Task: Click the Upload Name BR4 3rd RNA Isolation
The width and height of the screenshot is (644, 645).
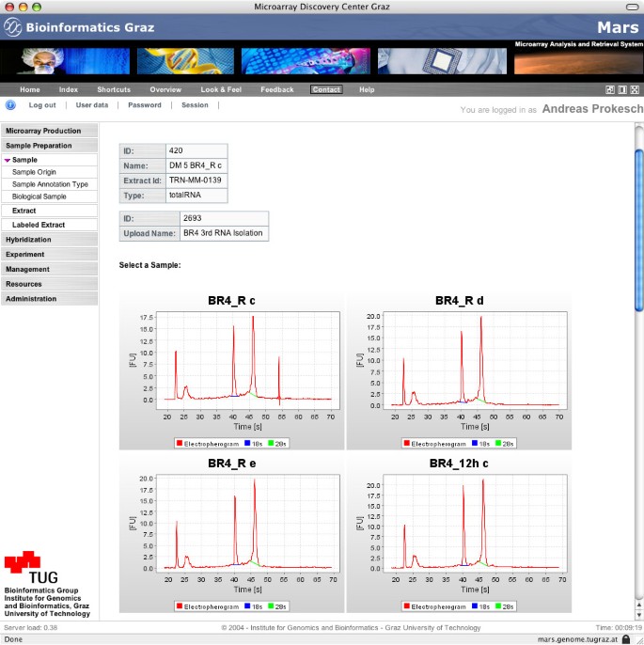Action: pyautogui.click(x=223, y=233)
